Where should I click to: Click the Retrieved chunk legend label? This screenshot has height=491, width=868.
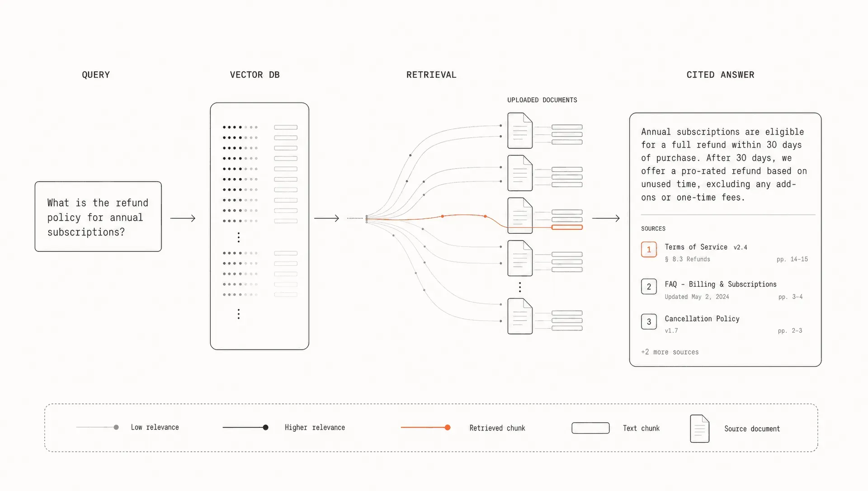[497, 428]
